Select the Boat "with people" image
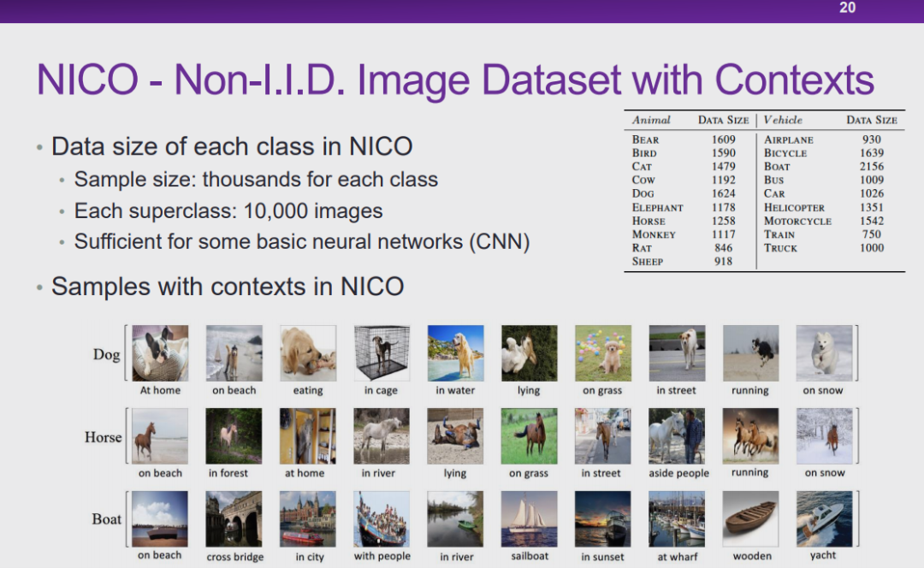Viewport: 924px width, 568px height. click(381, 518)
